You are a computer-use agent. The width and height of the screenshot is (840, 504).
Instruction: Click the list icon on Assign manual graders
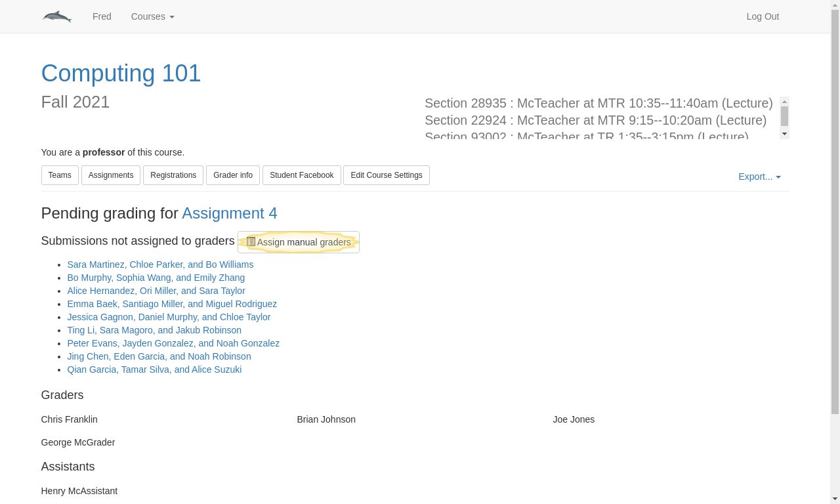click(251, 242)
